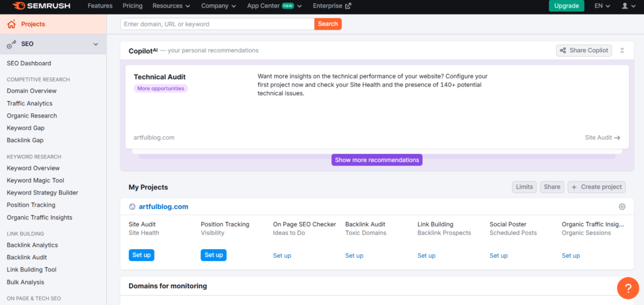Open Pricing in the top navigation

click(132, 6)
